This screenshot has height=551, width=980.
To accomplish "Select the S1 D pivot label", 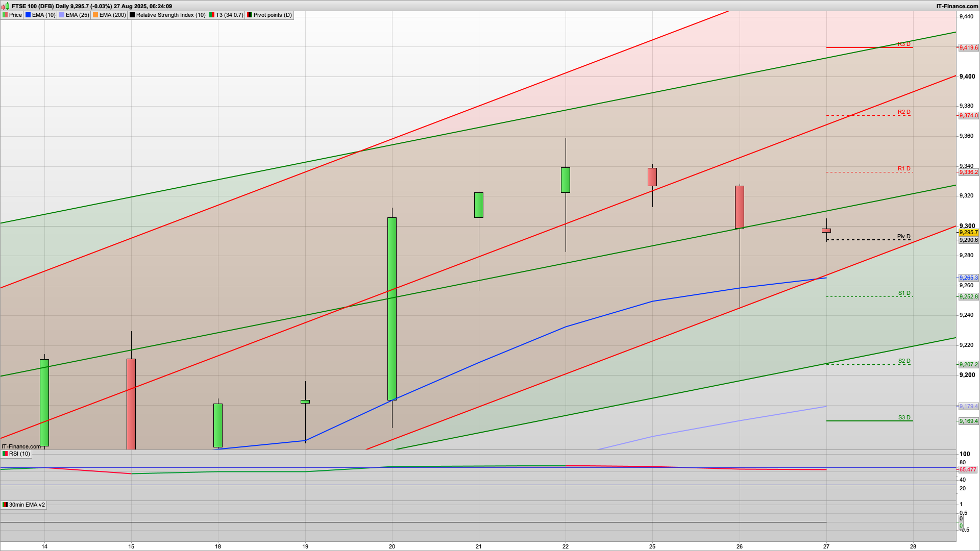I will [904, 293].
